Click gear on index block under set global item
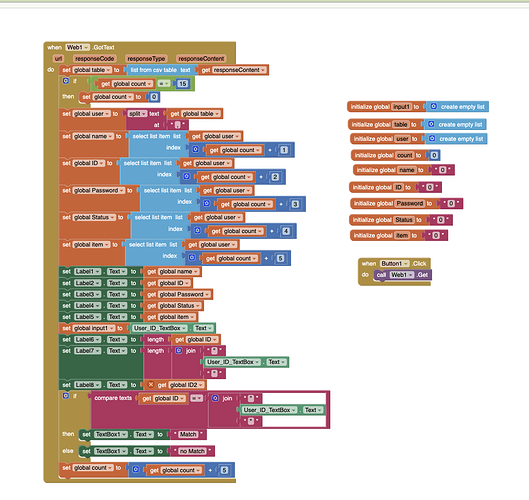529x500 pixels. (x=192, y=258)
